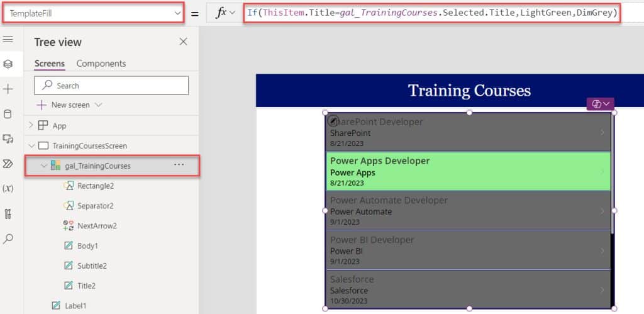644x314 pixels.
Task: Switch to the Components tab
Action: pyautogui.click(x=101, y=64)
